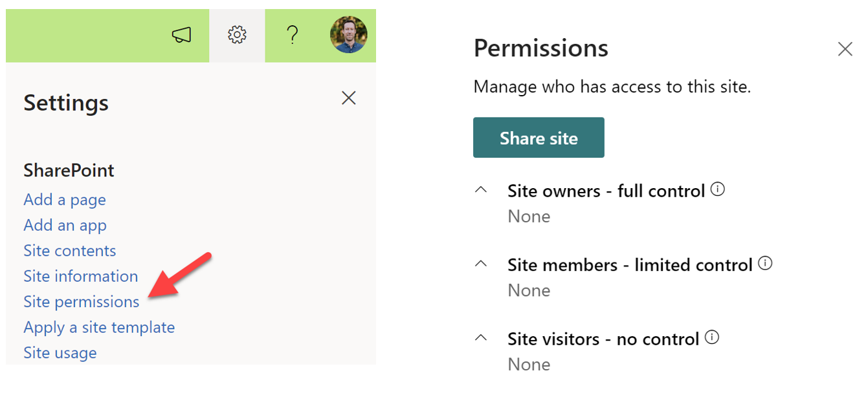Click the user profile picture
Image resolution: width=868 pixels, height=395 pixels.
click(x=349, y=36)
